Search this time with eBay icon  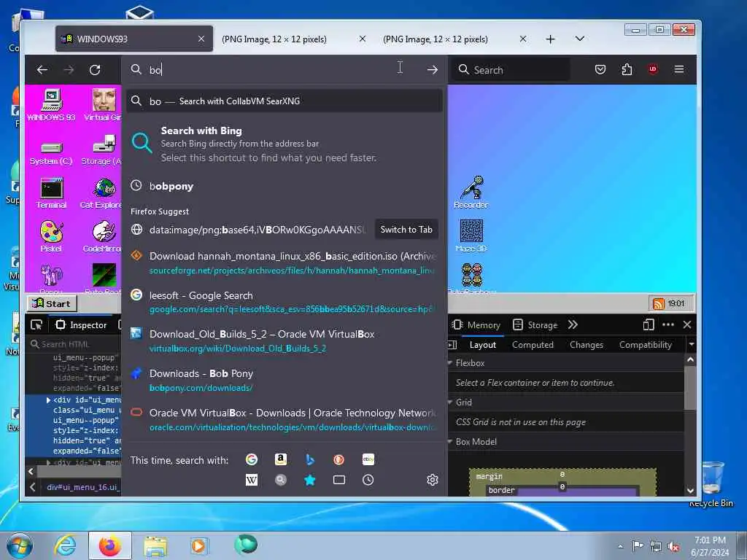click(368, 459)
